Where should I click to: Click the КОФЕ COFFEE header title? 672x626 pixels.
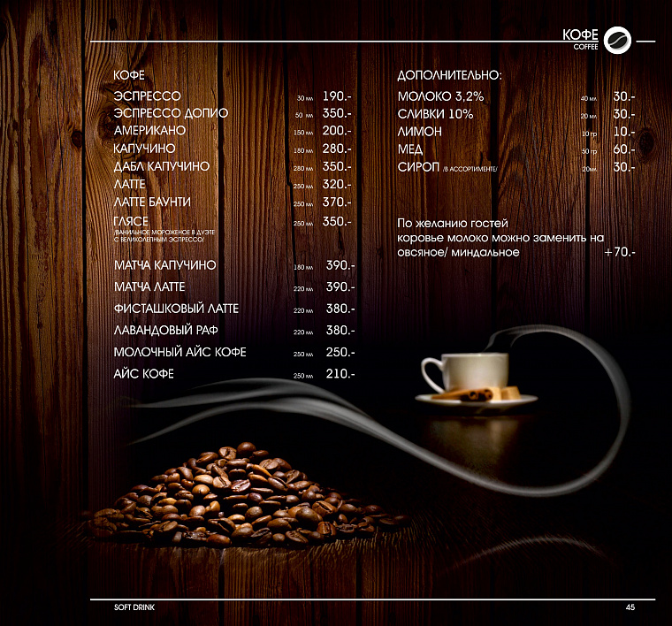[x=580, y=40]
